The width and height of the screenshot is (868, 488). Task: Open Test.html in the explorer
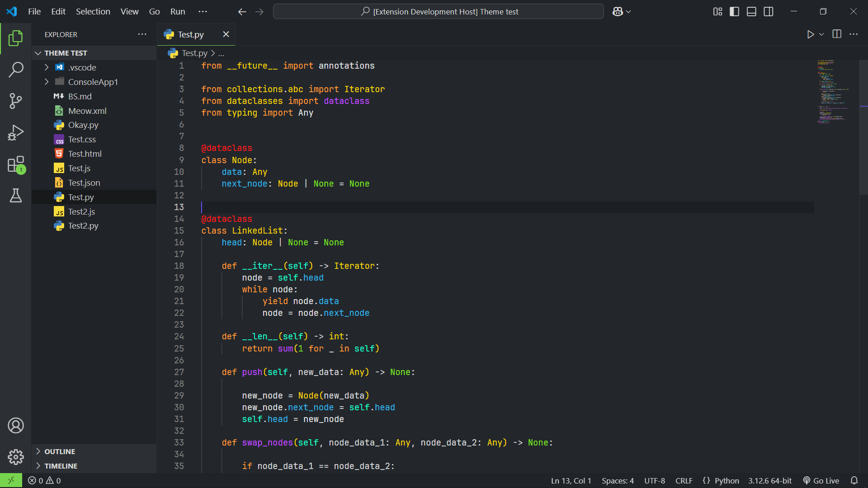point(85,154)
